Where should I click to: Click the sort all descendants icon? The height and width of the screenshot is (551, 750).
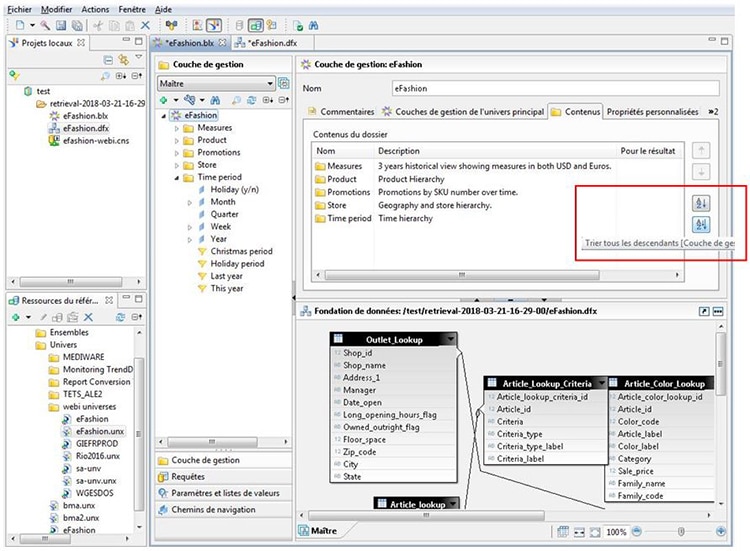701,224
